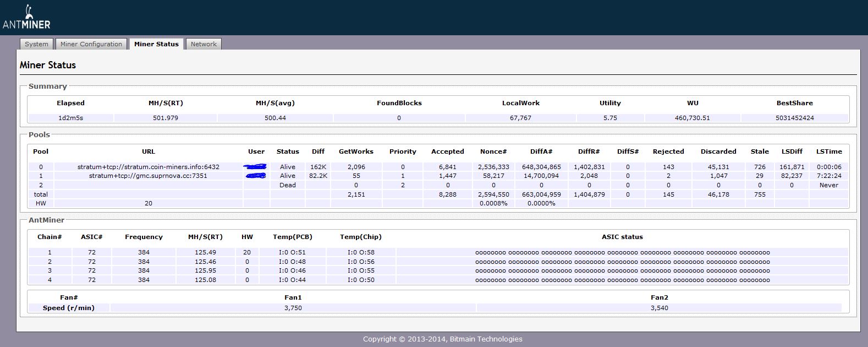Click the gmc.suprnova.cc pool URL
The image size is (868, 347).
point(148,176)
